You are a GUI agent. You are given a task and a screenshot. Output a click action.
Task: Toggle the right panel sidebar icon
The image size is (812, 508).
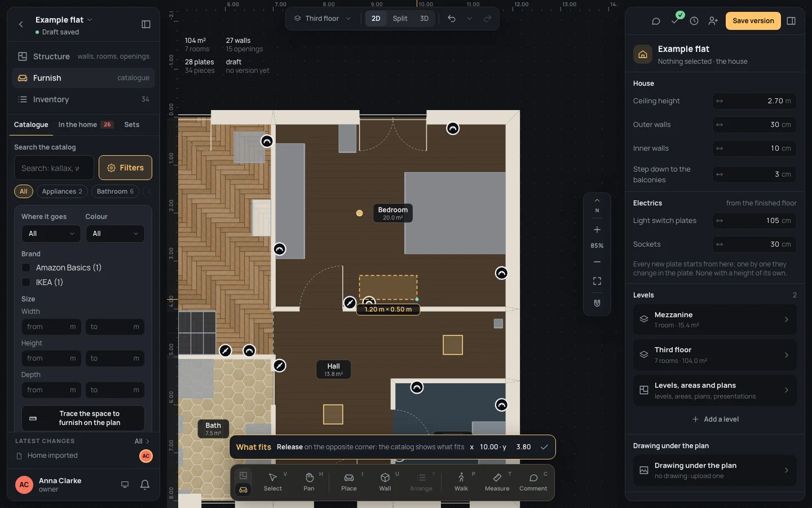click(x=791, y=21)
